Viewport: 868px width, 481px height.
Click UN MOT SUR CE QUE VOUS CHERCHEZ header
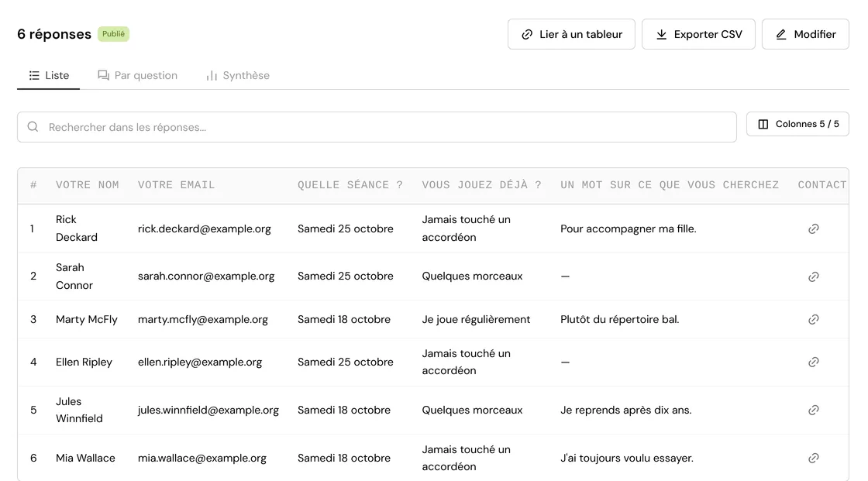(670, 185)
